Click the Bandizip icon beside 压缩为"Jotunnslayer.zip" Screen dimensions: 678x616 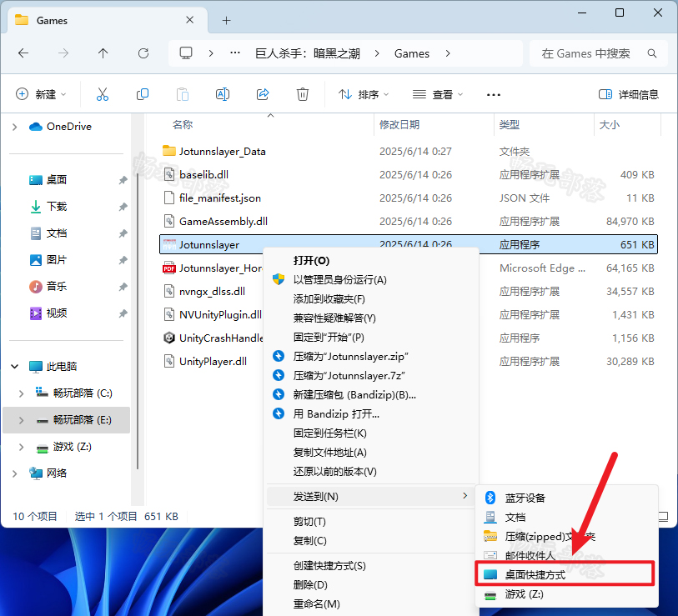[x=279, y=356]
